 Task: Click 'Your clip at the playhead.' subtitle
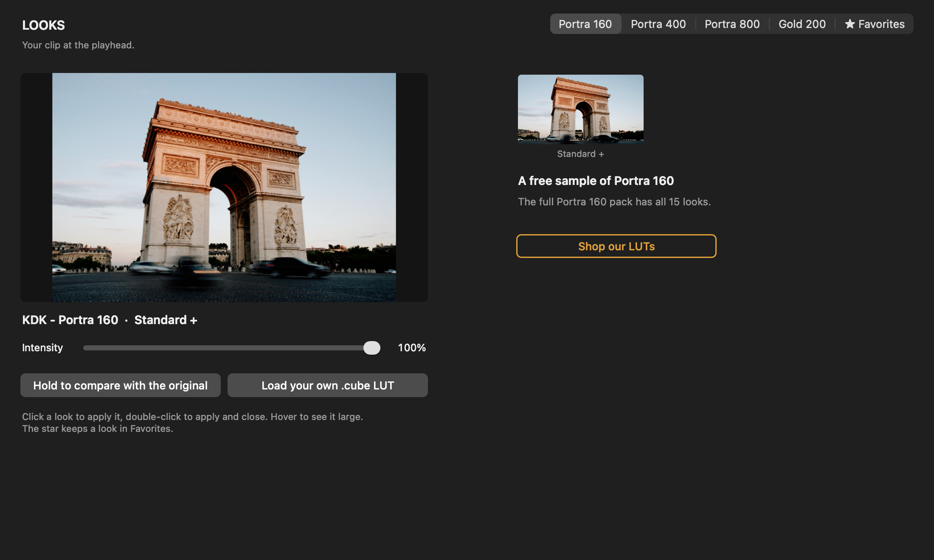coord(78,45)
